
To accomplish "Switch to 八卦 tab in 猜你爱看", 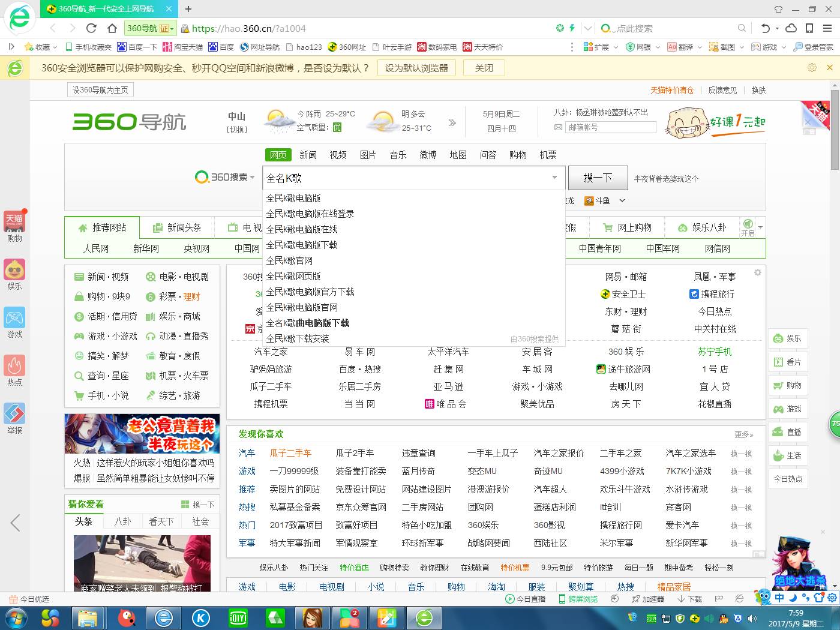I will click(122, 521).
